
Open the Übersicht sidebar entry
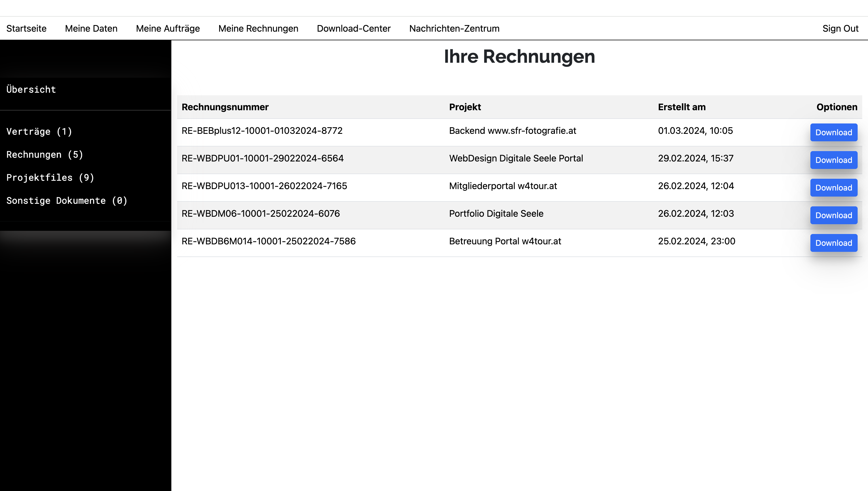pyautogui.click(x=31, y=90)
